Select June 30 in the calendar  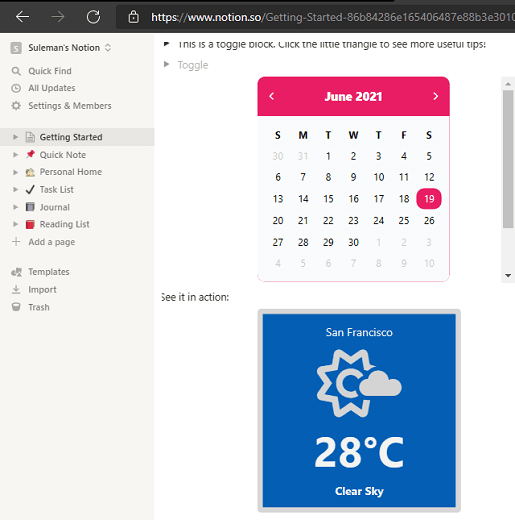click(x=353, y=242)
